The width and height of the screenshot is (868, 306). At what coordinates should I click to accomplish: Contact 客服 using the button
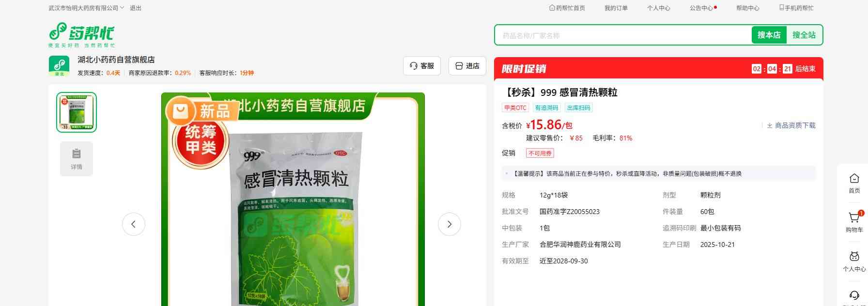421,66
